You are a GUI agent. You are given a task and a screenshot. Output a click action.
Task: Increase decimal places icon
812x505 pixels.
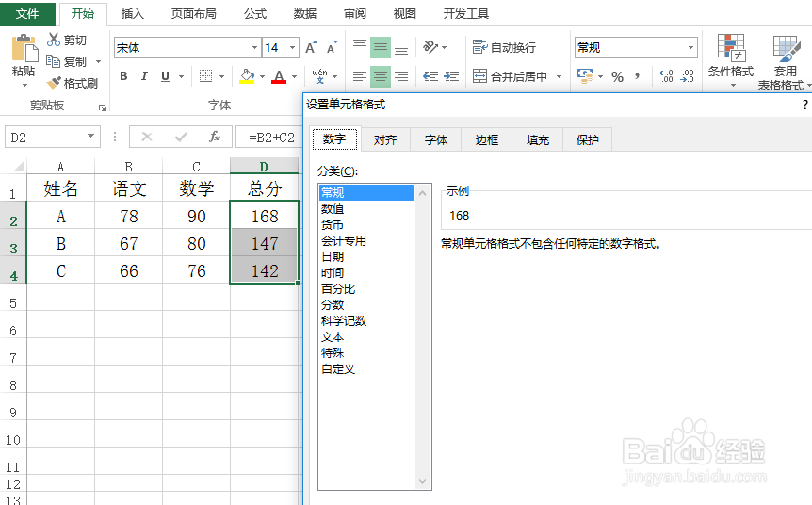(x=666, y=76)
